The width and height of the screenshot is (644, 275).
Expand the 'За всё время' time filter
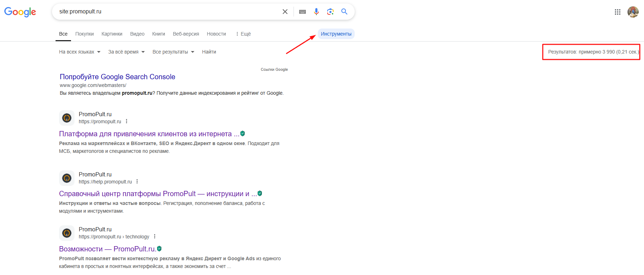pyautogui.click(x=126, y=52)
